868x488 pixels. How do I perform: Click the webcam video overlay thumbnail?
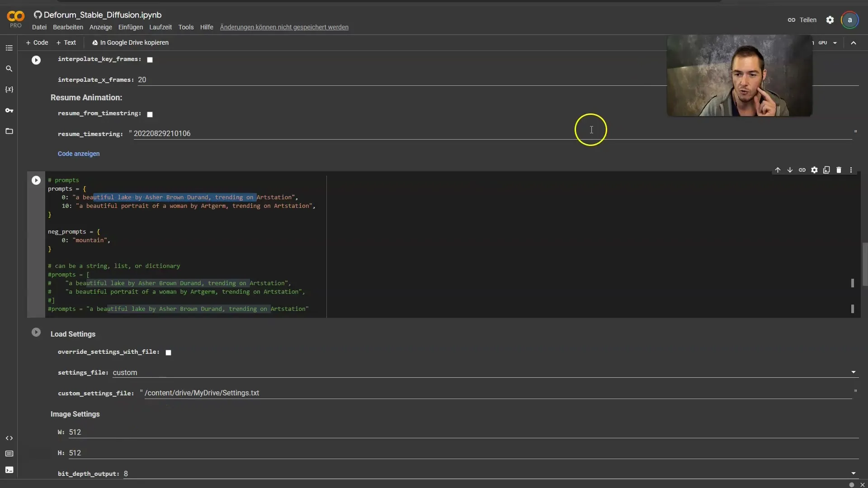[x=740, y=75]
